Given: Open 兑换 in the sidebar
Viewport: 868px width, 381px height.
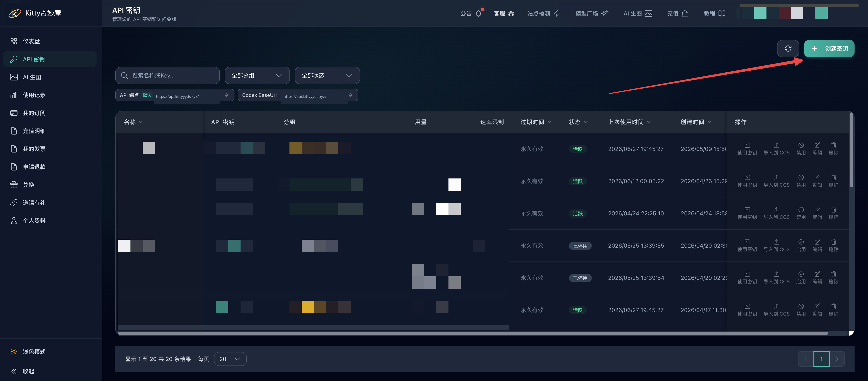Looking at the screenshot, I should click(50, 185).
